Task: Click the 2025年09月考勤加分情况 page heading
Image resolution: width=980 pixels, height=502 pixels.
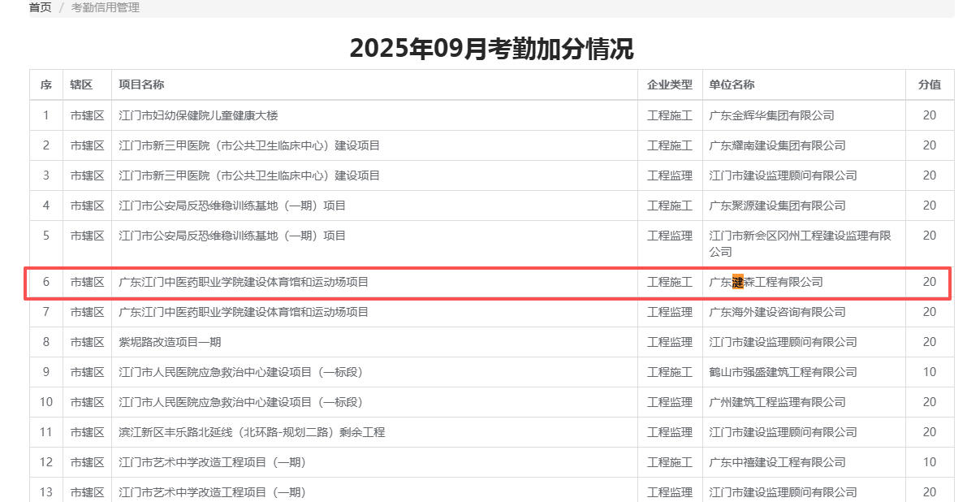Action: tap(491, 49)
